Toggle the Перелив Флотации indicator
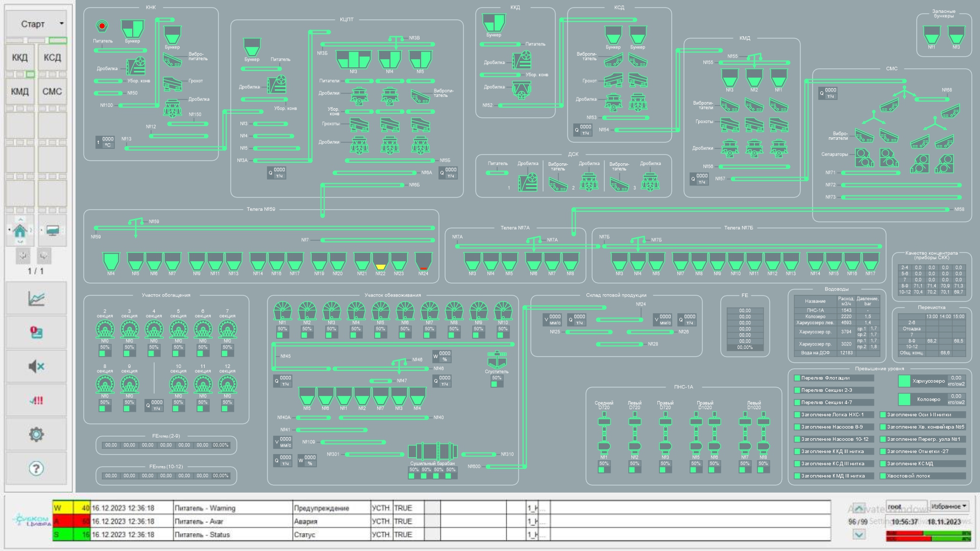The image size is (980, 551). pyautogui.click(x=797, y=378)
